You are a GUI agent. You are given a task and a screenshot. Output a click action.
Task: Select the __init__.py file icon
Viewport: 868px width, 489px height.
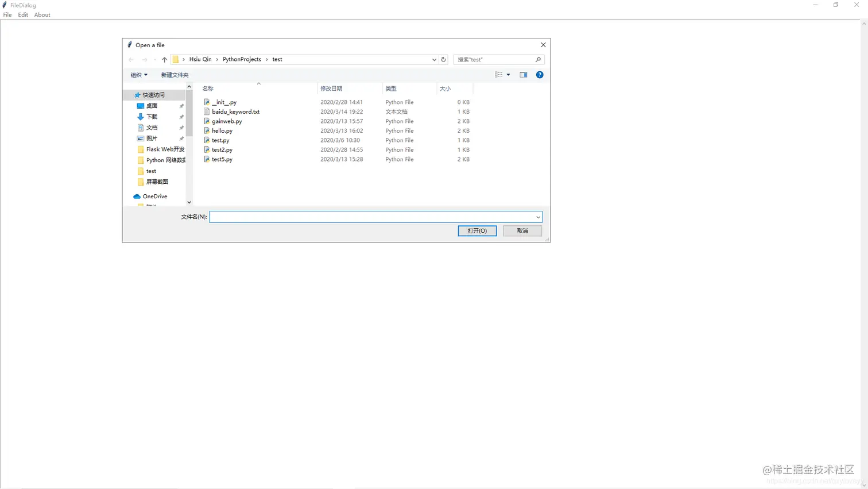click(x=207, y=102)
